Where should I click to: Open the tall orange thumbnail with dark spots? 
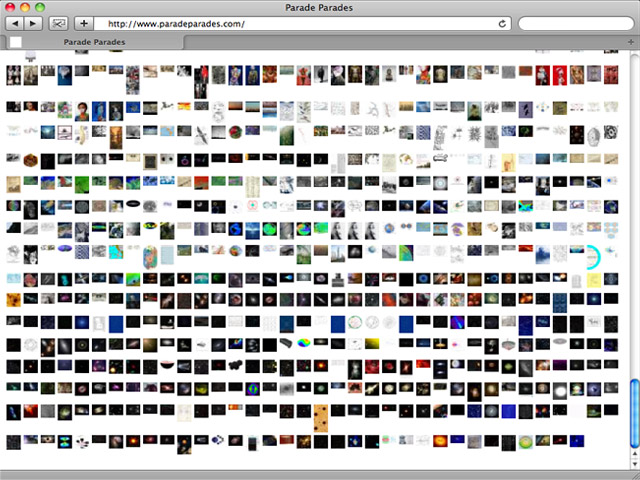point(321,418)
